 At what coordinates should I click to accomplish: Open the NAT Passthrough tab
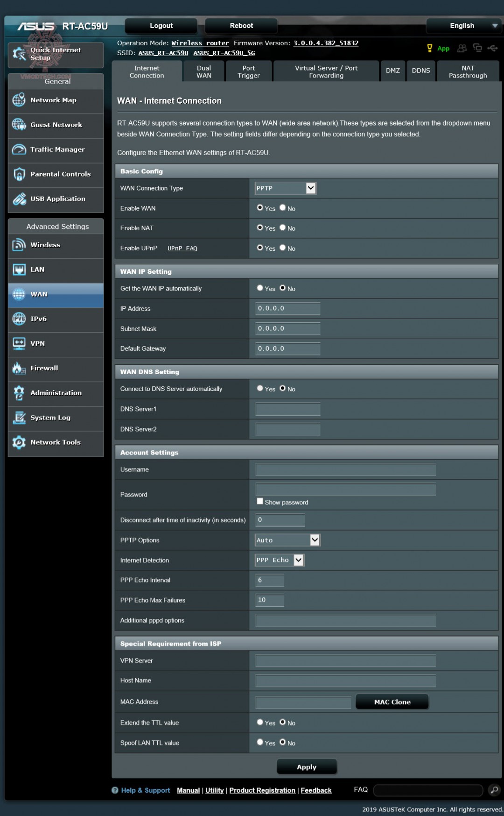(x=468, y=71)
